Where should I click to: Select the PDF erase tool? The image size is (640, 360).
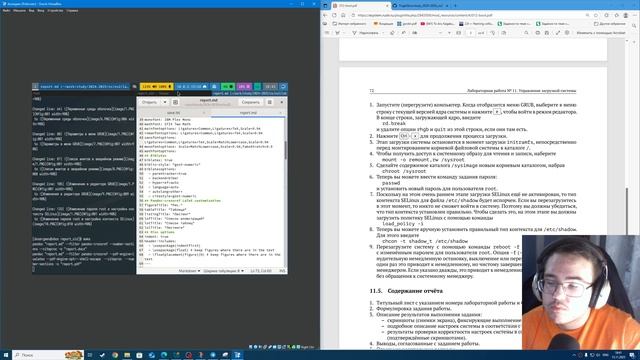[x=392, y=33]
